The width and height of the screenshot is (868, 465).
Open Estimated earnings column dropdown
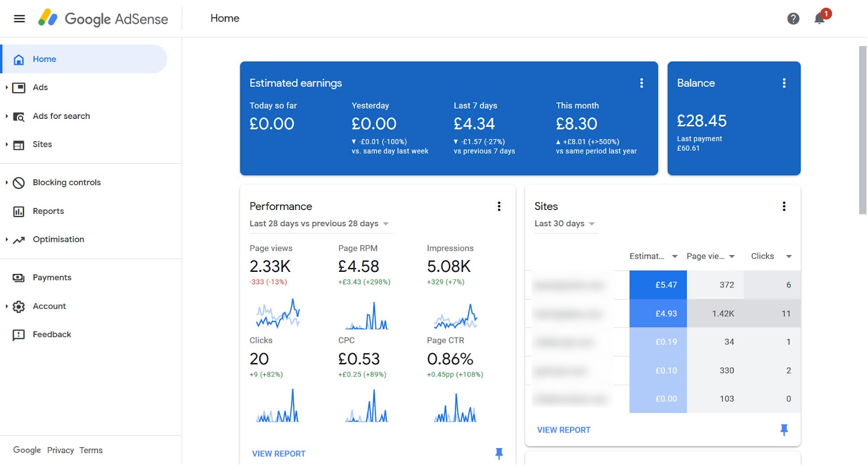click(674, 256)
